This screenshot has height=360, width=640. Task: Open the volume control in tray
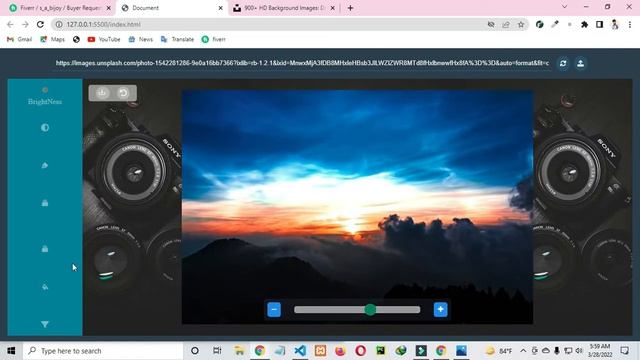579,351
